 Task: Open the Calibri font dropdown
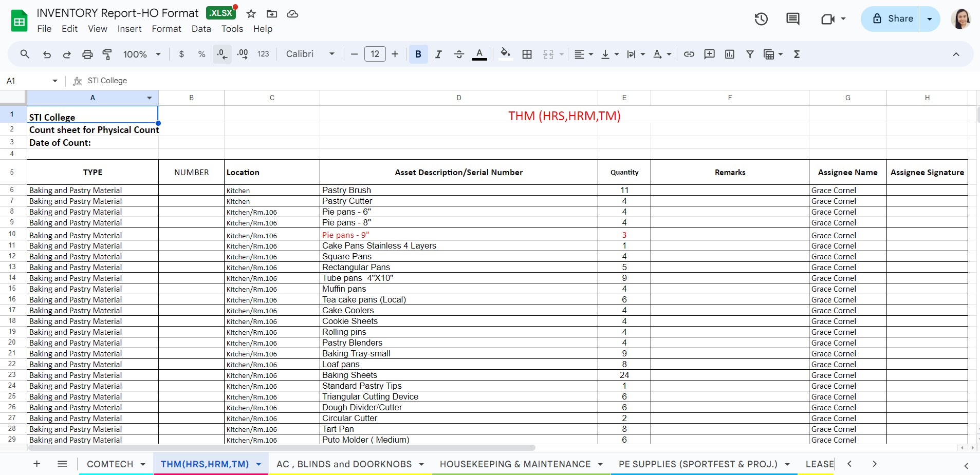tap(310, 54)
